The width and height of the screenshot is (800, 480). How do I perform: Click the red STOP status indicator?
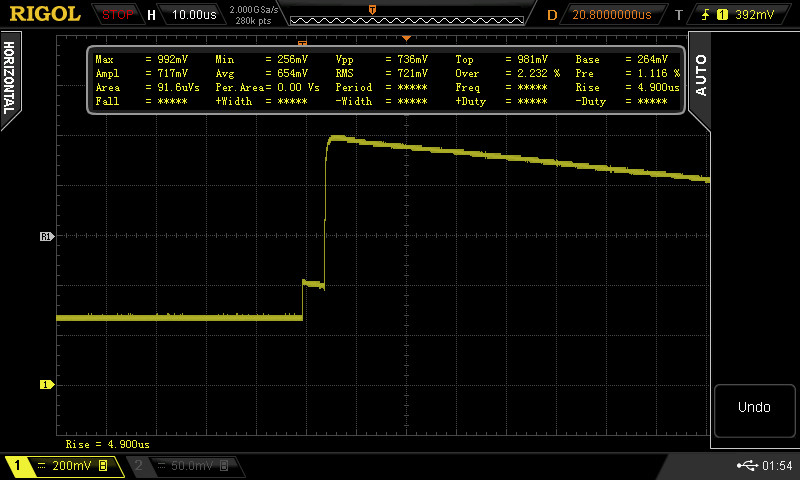pos(118,15)
